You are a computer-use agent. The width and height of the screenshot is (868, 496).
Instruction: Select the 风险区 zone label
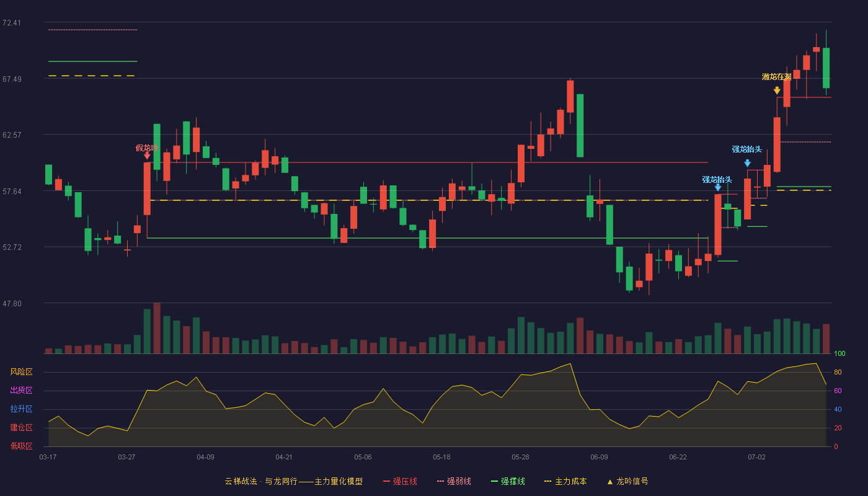pyautogui.click(x=22, y=372)
